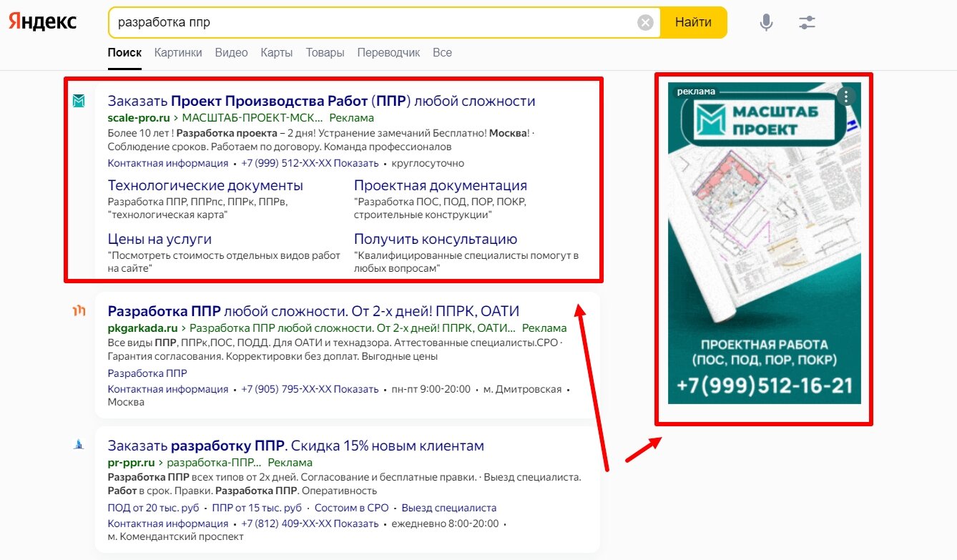The height and width of the screenshot is (560, 957).
Task: Open the Заказать Проект Производства Работ result title
Action: coord(321,101)
